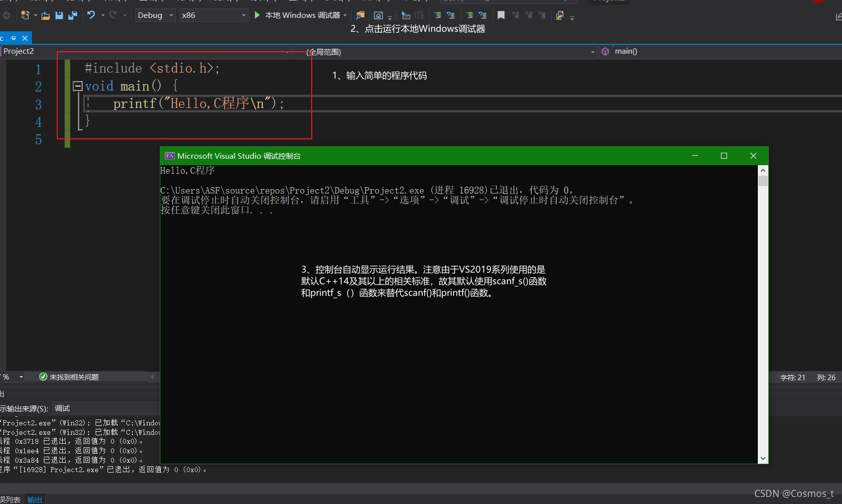
Task: Click the #include <stdio.h> code line
Action: 152,68
